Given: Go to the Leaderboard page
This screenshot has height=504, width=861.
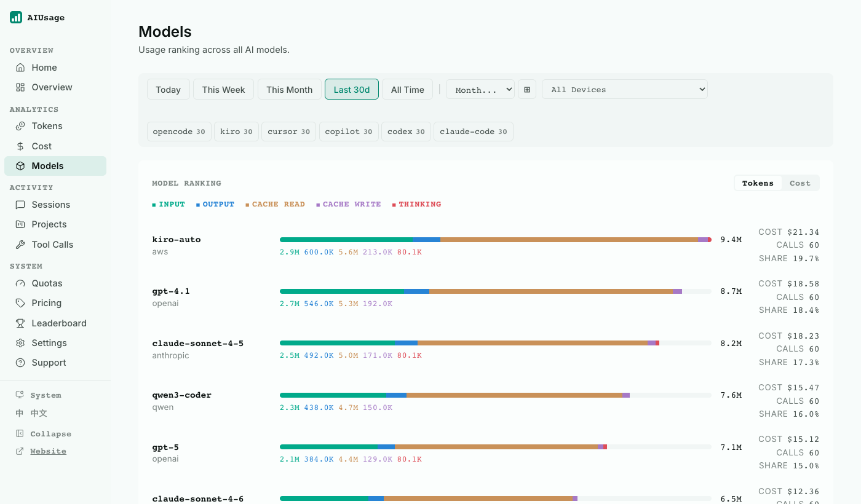Looking at the screenshot, I should tap(55, 323).
